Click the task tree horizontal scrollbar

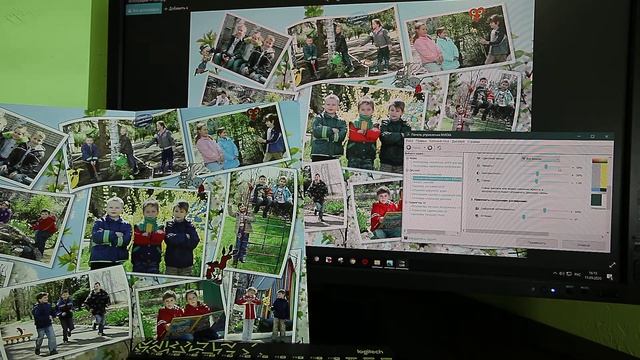pyautogui.click(x=427, y=232)
